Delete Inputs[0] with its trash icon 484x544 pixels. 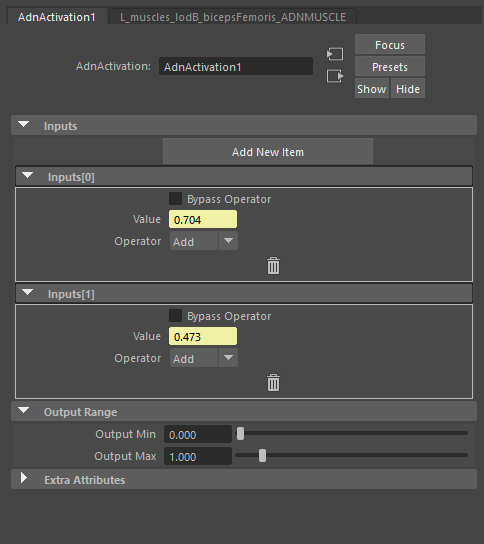tap(273, 266)
